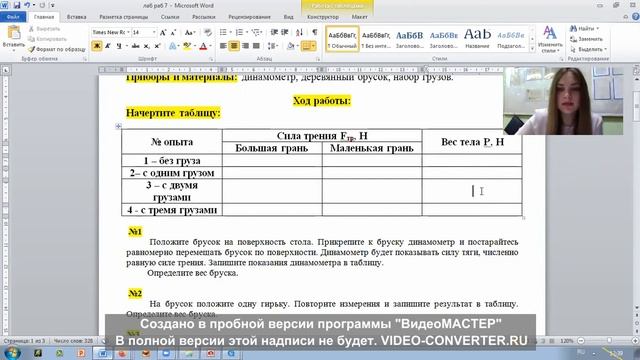Open the font name dropdown (Times New Roman)
The height and width of the screenshot is (360, 640).
click(x=128, y=32)
